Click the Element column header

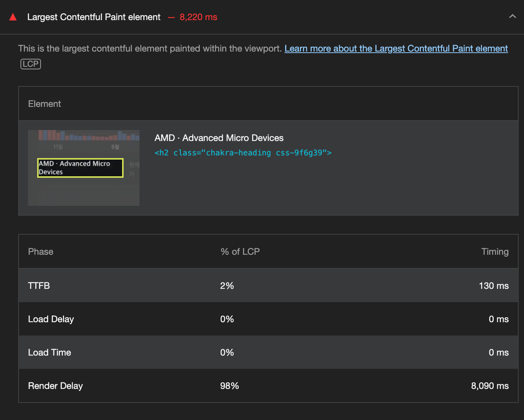coord(44,104)
